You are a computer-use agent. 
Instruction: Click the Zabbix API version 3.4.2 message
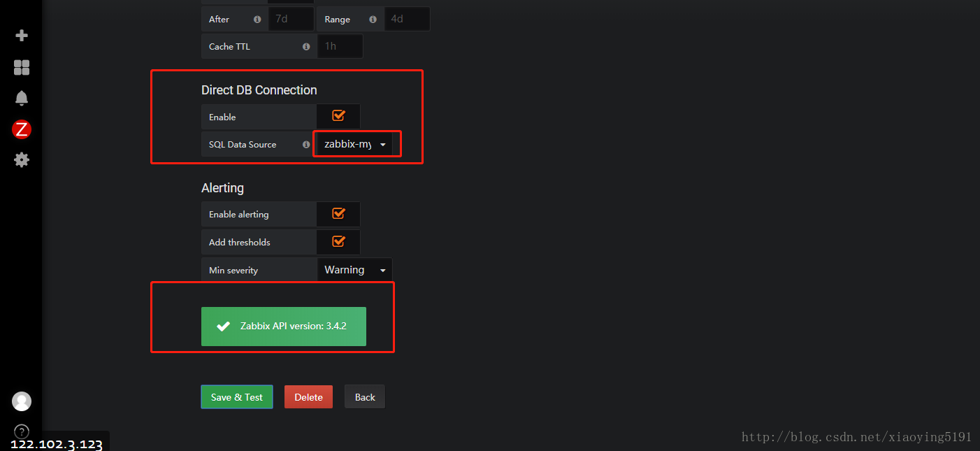tap(284, 326)
